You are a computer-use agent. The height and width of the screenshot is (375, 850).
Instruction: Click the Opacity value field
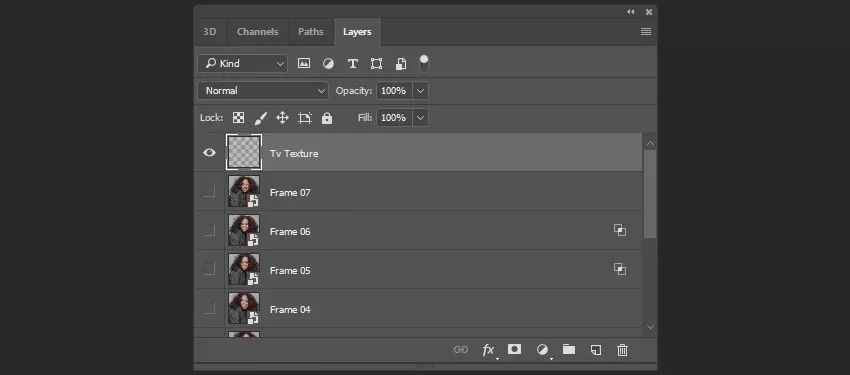(x=395, y=90)
